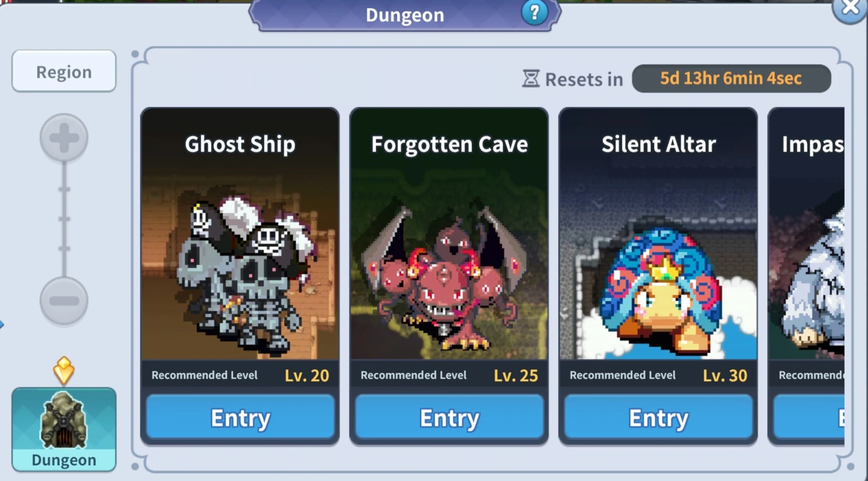Screen dimensions: 868x481
Task: Click the zoom in plus button
Action: [64, 138]
